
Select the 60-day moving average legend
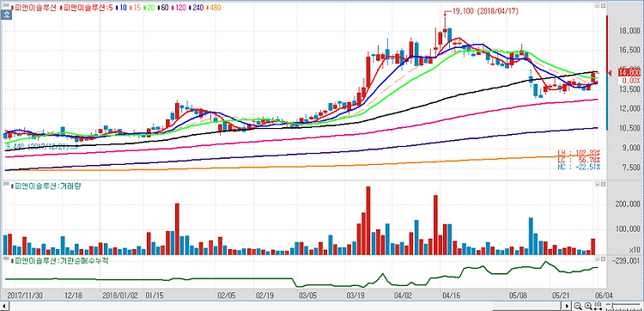pos(163,8)
